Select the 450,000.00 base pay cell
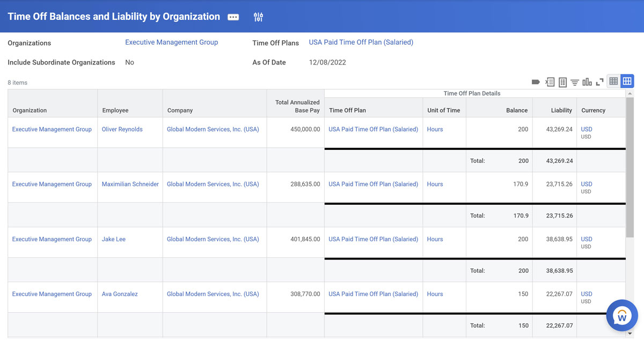 point(296,133)
